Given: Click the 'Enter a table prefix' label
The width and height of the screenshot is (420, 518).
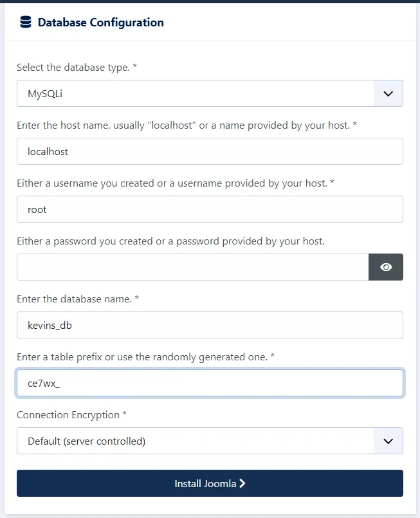Looking at the screenshot, I should [x=145, y=356].
